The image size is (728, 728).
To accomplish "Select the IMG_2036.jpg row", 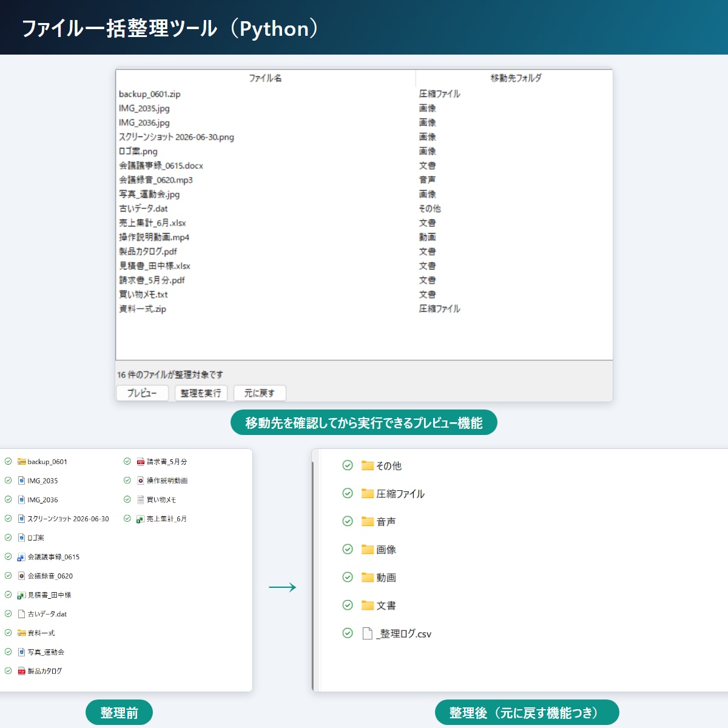I will click(364, 123).
